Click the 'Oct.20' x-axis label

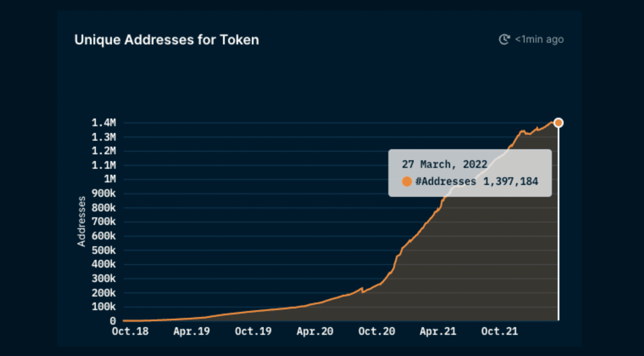(376, 331)
